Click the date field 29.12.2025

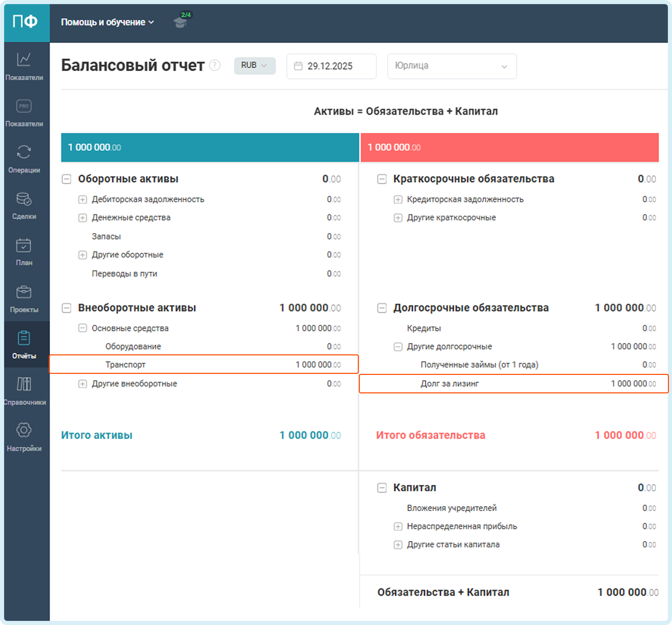[331, 66]
